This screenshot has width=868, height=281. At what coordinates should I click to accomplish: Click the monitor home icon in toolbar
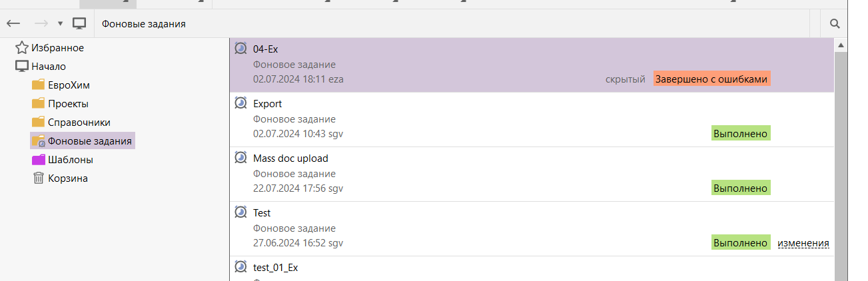click(80, 24)
